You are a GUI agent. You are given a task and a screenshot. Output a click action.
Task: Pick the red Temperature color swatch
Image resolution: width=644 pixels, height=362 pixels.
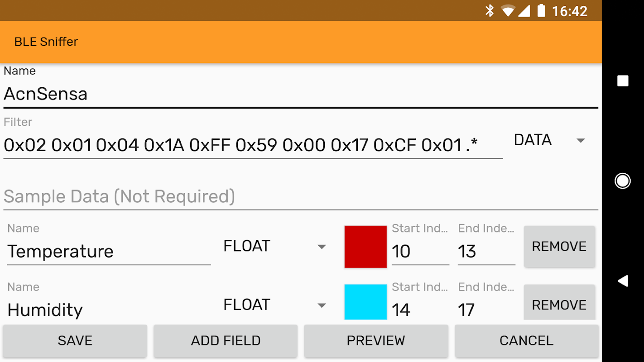pos(365,247)
